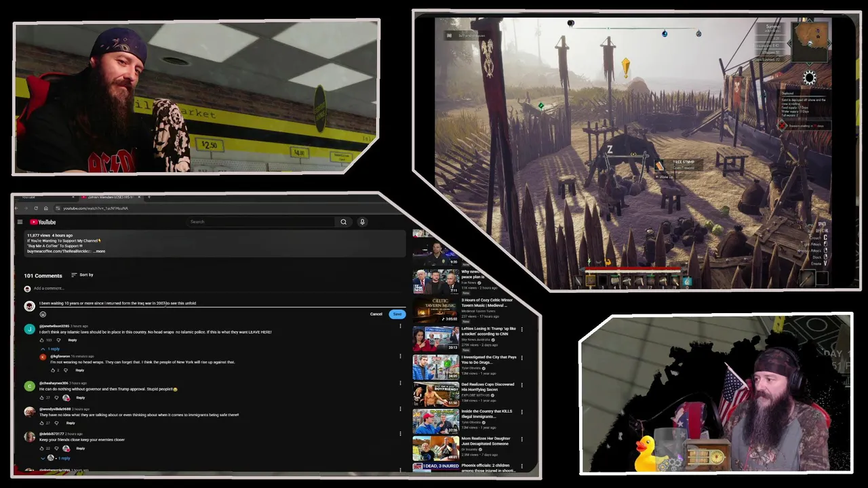Open Lefties Losing It video thumbnail
The image size is (868, 488).
436,338
